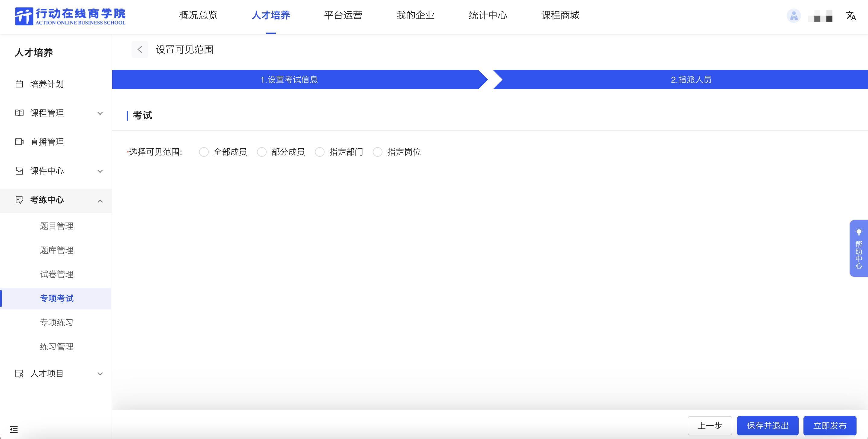Click the 保存并退出 button

click(768, 425)
